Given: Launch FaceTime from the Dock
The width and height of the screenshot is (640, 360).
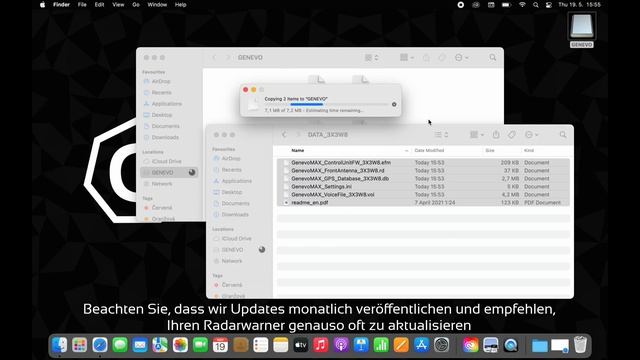Looking at the screenshot, I should 200,345.
